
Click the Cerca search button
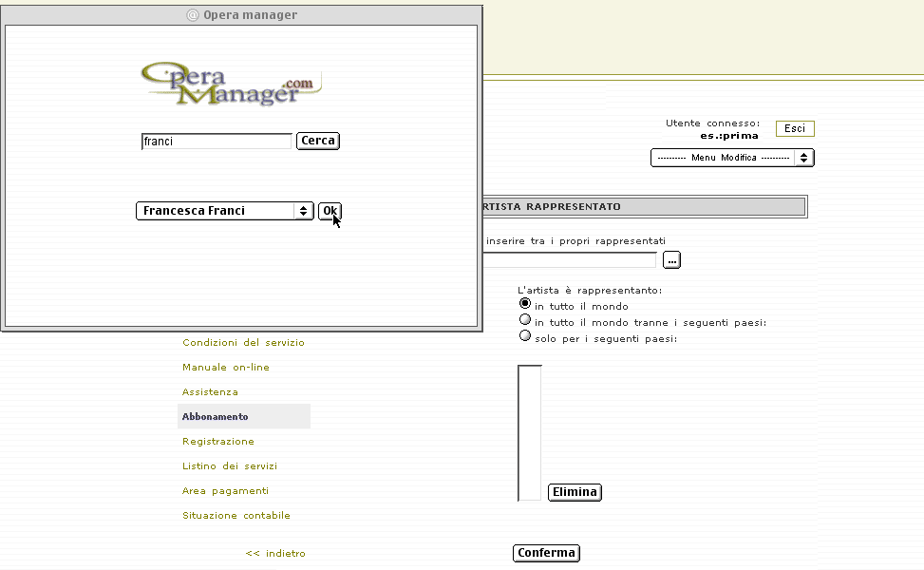[317, 141]
